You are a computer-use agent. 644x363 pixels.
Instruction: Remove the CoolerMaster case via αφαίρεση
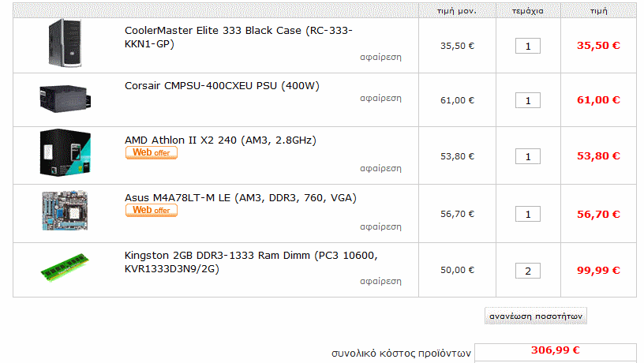click(x=380, y=57)
